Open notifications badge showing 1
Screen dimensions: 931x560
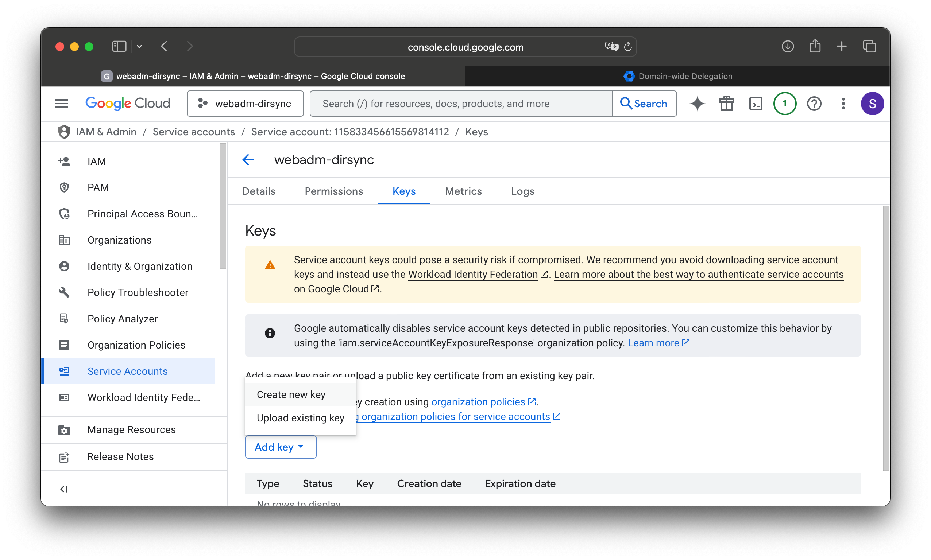click(x=784, y=104)
